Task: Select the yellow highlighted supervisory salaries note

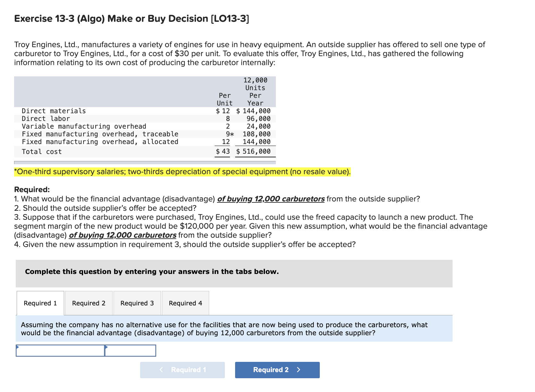Action: [182, 172]
